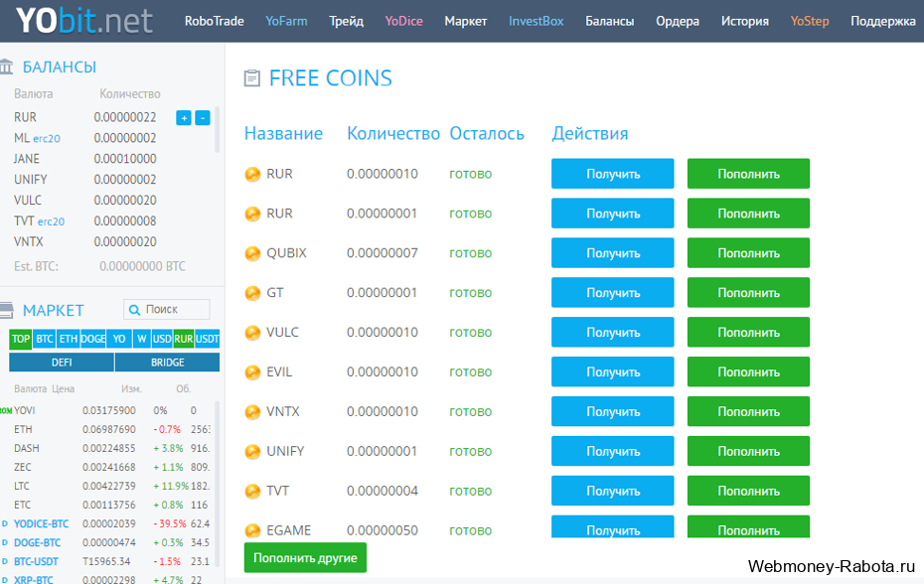Select the USDT market tab

pyautogui.click(x=208, y=339)
